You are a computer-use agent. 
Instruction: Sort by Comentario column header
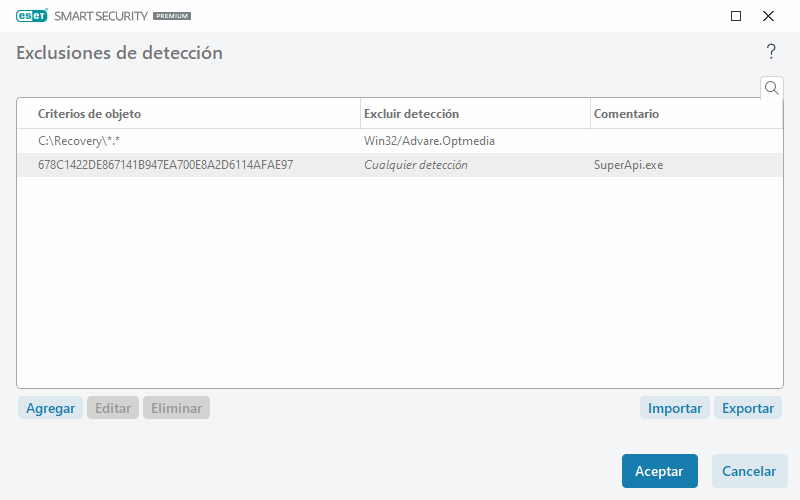pos(626,114)
